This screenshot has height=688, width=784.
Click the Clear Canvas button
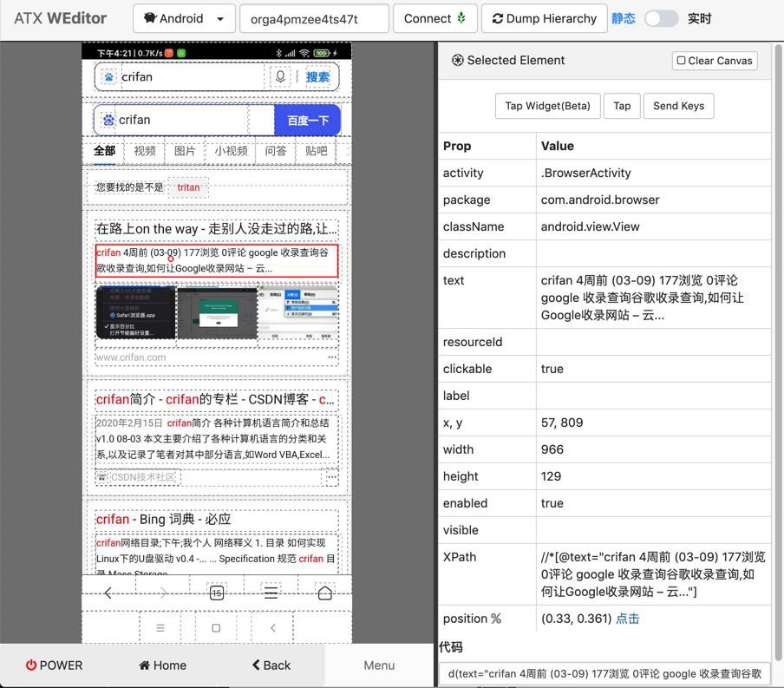click(x=715, y=61)
